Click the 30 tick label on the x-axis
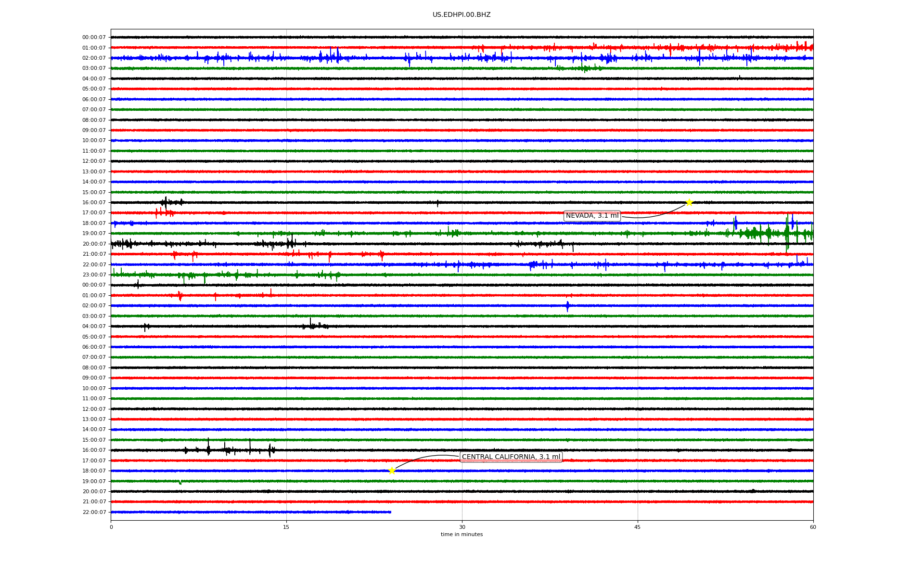 [x=462, y=527]
